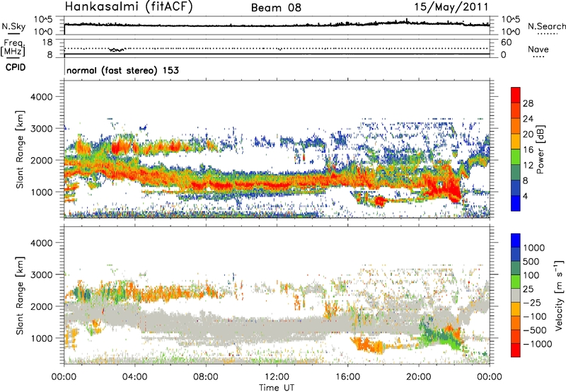Click the -100 label on the velocity colorbar
The width and height of the screenshot is (566, 392).
(536, 316)
